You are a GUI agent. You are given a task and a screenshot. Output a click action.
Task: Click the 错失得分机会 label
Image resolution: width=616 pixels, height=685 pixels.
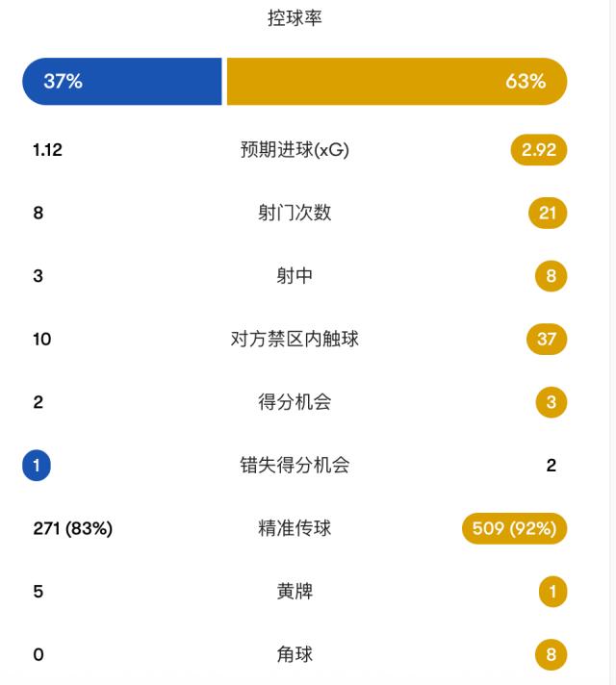click(295, 466)
